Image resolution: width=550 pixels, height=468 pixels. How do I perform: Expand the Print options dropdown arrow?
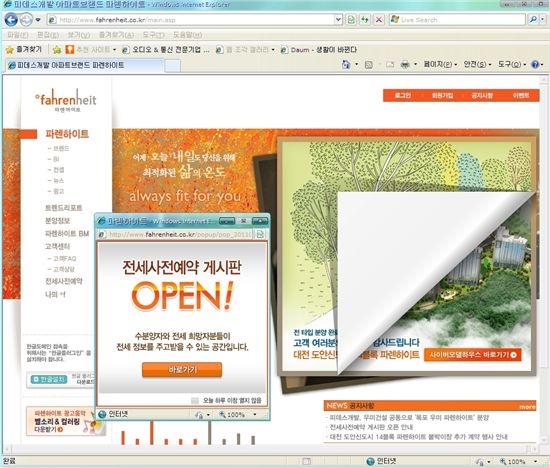[415, 65]
